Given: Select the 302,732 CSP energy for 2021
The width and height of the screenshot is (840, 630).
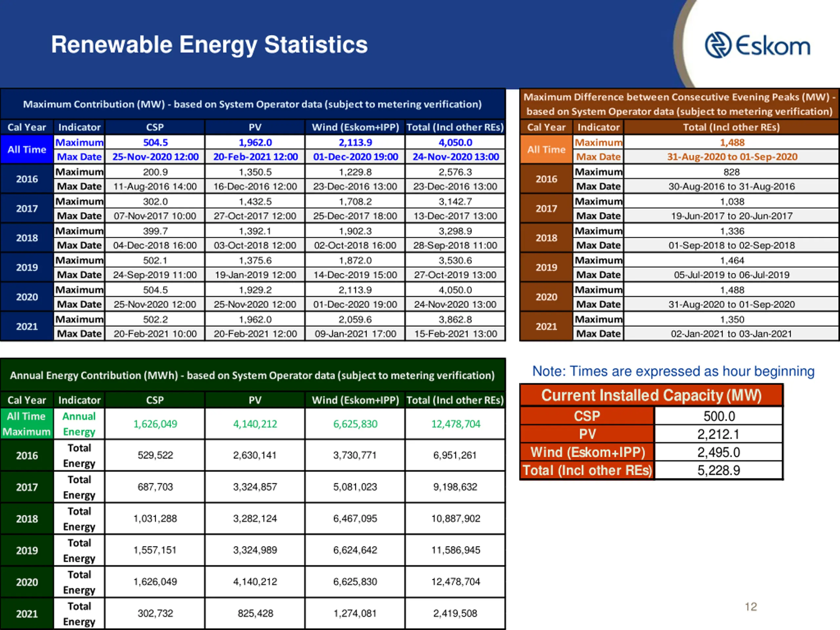Looking at the screenshot, I should [x=155, y=613].
